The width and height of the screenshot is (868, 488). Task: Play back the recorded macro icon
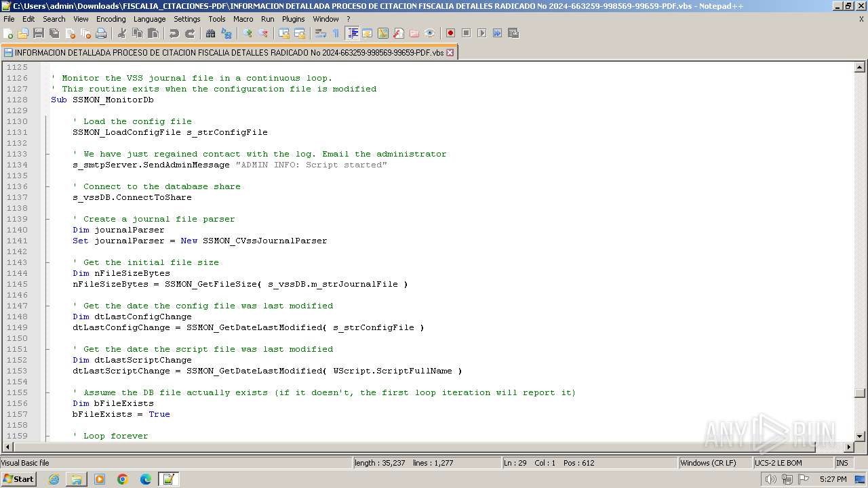pos(482,33)
